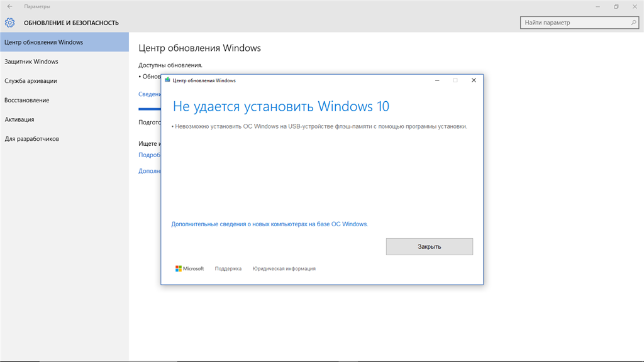Click the Windows Update dialog title icon
The width and height of the screenshot is (644, 362).
167,80
